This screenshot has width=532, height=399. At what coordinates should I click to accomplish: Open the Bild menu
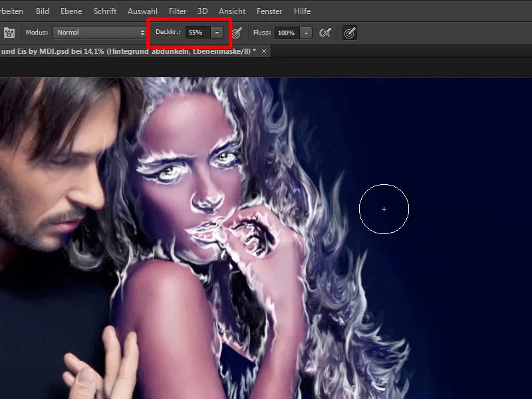tap(43, 11)
